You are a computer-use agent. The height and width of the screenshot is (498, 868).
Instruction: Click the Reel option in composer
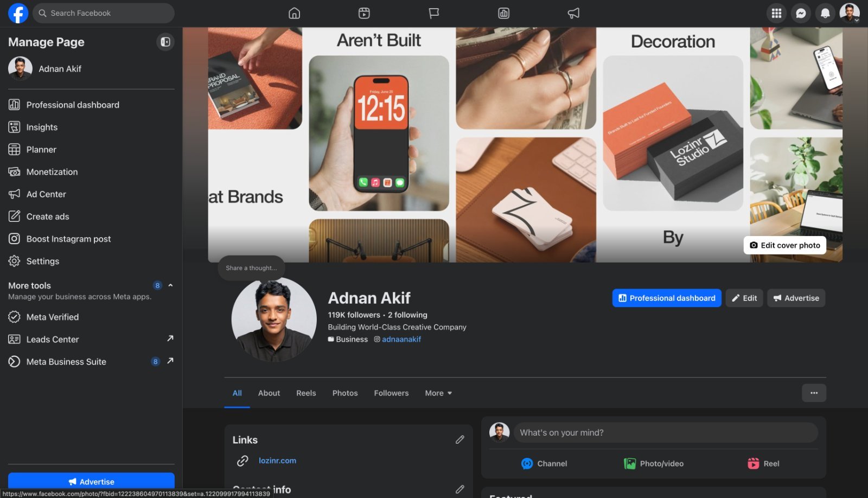coord(763,463)
